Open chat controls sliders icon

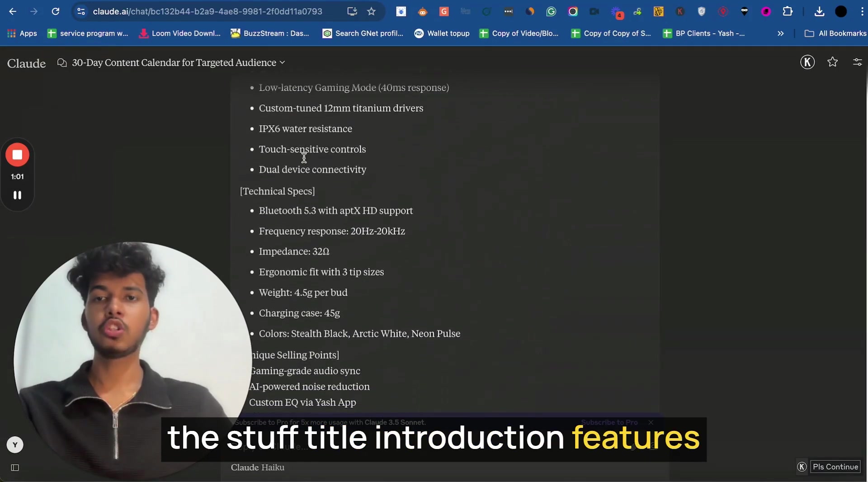[857, 62]
